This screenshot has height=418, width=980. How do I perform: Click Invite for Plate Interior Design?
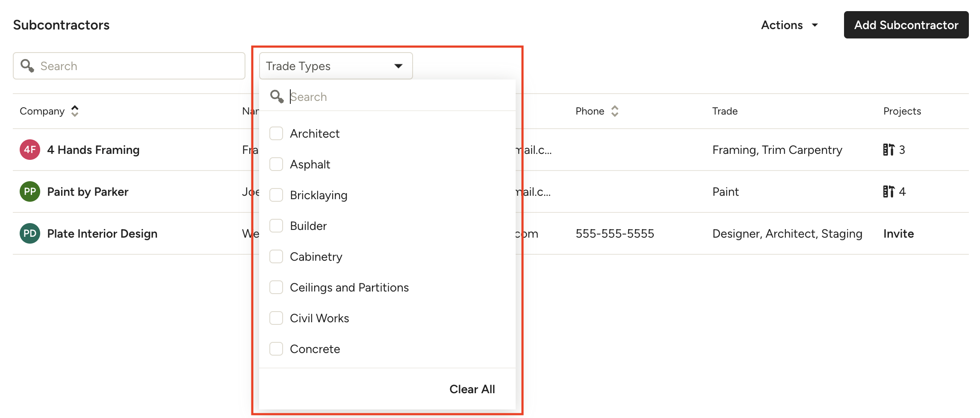(x=898, y=233)
